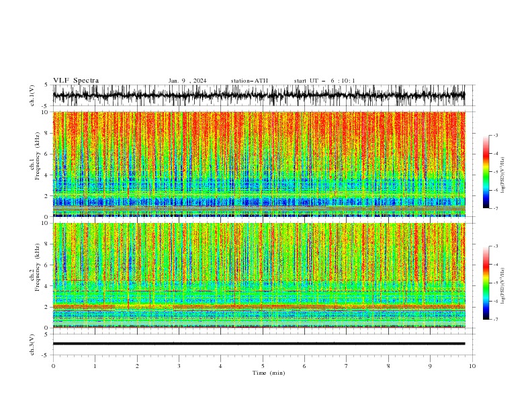Click the "ch.1 Frequency (kHz)" axis label
The height and width of the screenshot is (411, 532).
point(35,156)
